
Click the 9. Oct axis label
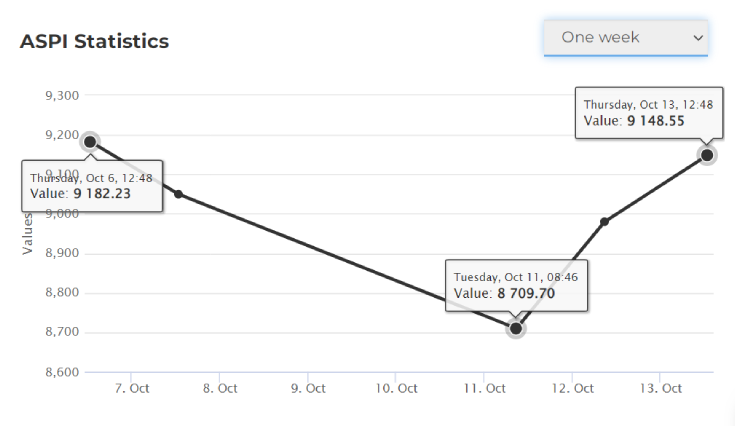pyautogui.click(x=308, y=389)
